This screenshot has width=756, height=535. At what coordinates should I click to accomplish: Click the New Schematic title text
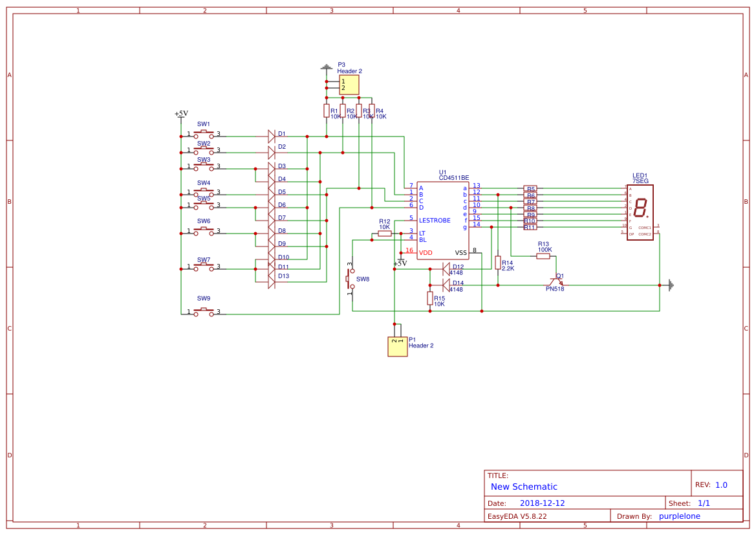click(x=524, y=486)
